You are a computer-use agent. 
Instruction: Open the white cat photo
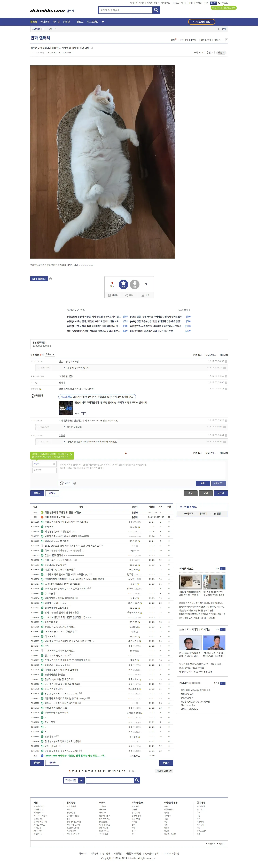pos(103,162)
